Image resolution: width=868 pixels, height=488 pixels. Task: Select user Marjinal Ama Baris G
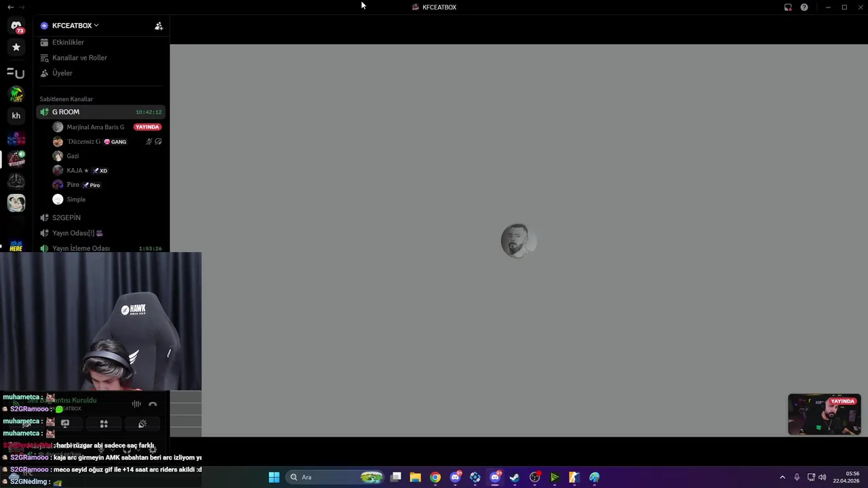[x=95, y=127]
